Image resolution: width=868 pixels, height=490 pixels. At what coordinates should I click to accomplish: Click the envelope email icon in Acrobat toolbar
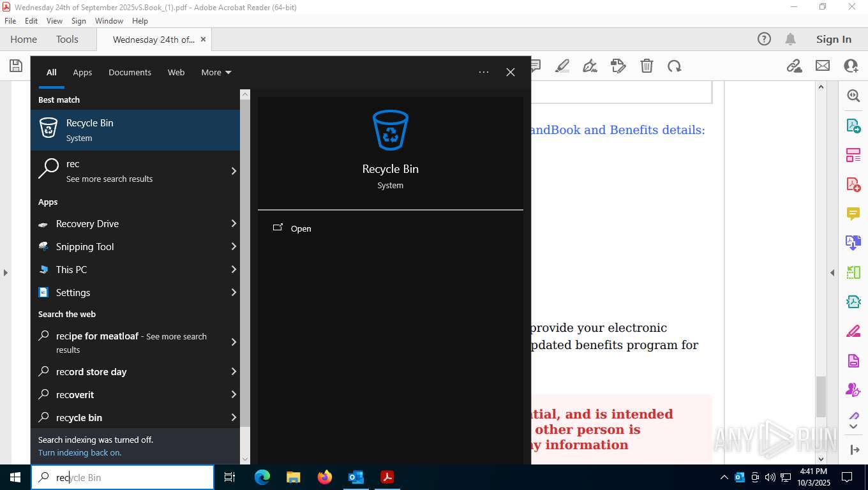pyautogui.click(x=823, y=66)
